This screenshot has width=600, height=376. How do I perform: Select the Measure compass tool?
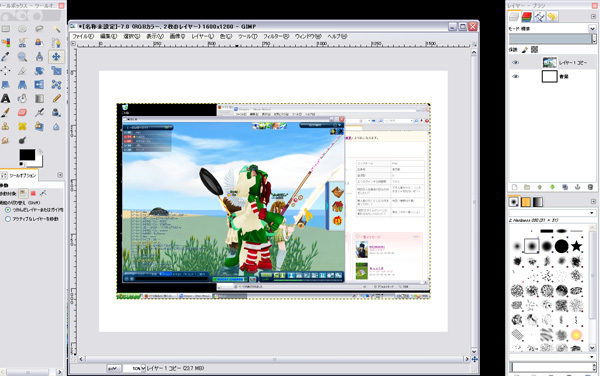[39, 57]
